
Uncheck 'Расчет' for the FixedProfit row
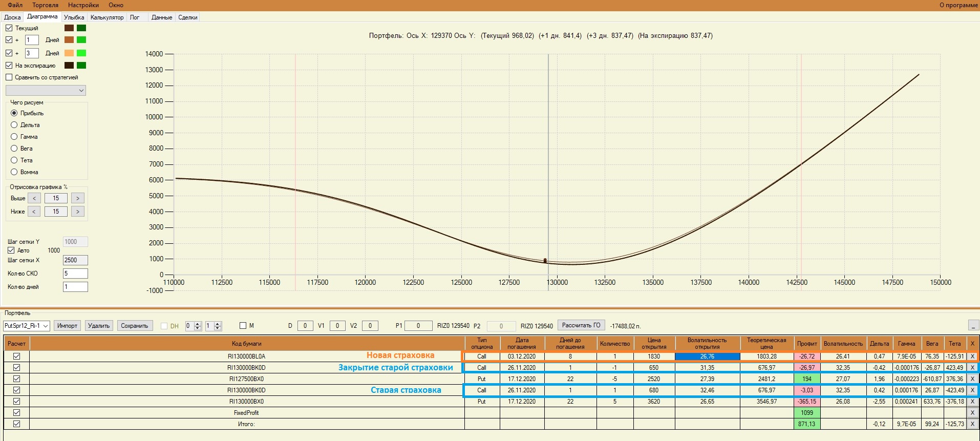pyautogui.click(x=16, y=413)
